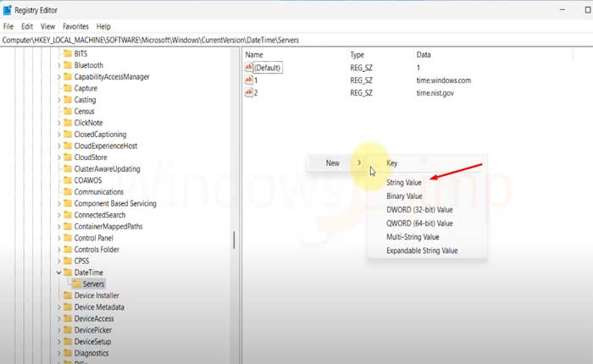Select the Bluetooth folder icon
Screen dimensions: 593x364
68,65
